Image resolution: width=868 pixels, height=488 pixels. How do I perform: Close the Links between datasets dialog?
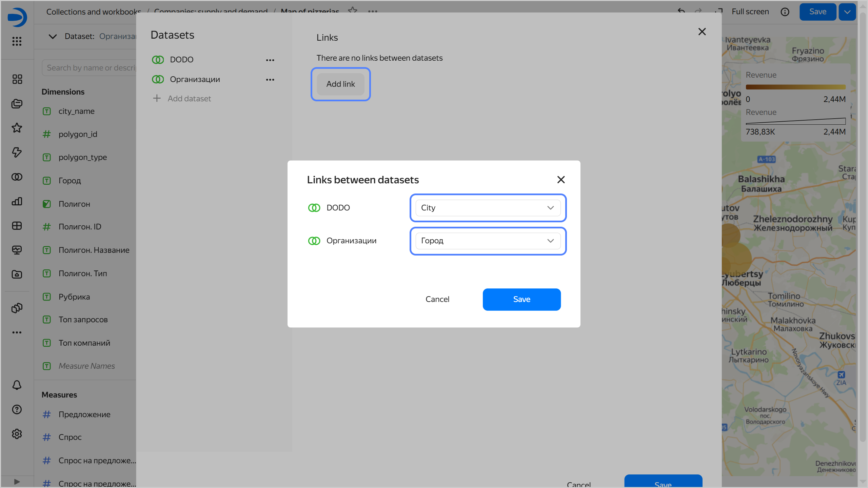coord(561,180)
